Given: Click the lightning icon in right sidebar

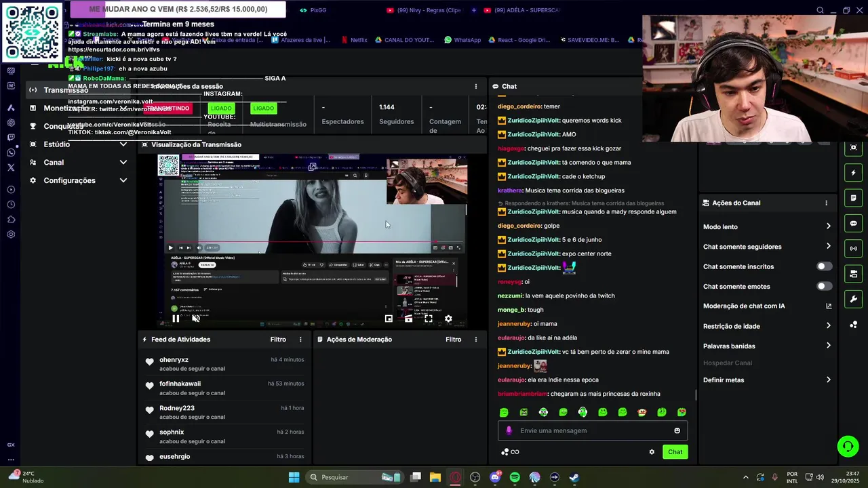Looking at the screenshot, I should click(853, 173).
